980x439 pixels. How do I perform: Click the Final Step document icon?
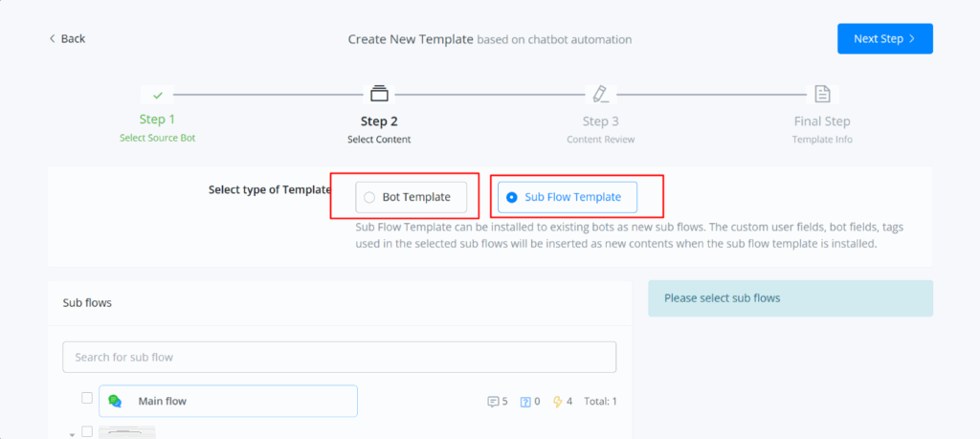click(x=821, y=94)
